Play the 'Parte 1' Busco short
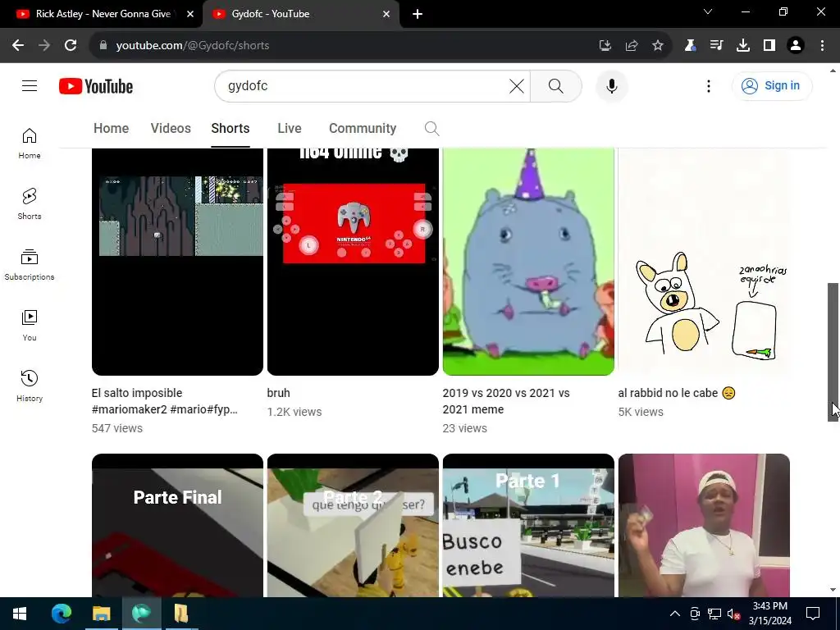 (x=528, y=525)
